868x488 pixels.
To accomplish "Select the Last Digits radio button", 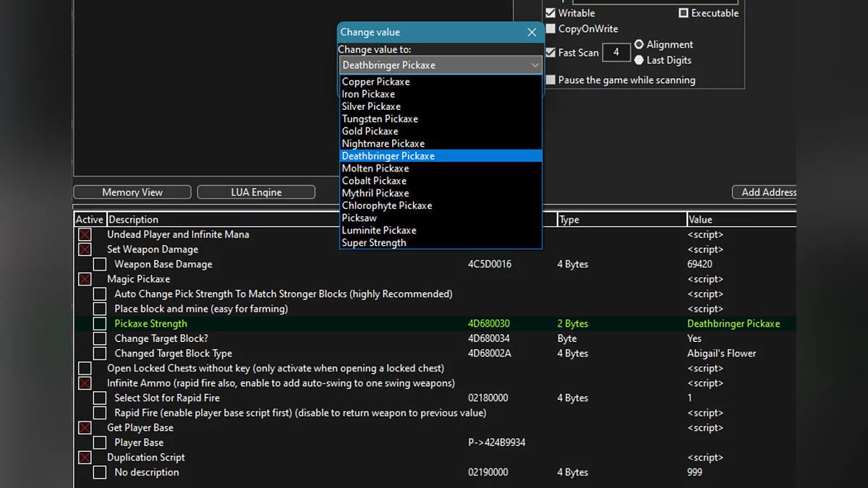I will click(x=639, y=60).
